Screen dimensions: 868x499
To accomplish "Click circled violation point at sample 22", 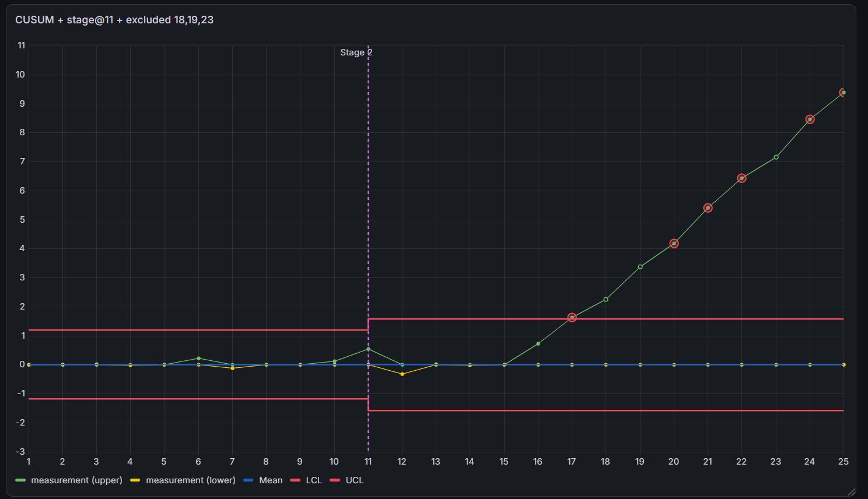I will [741, 178].
